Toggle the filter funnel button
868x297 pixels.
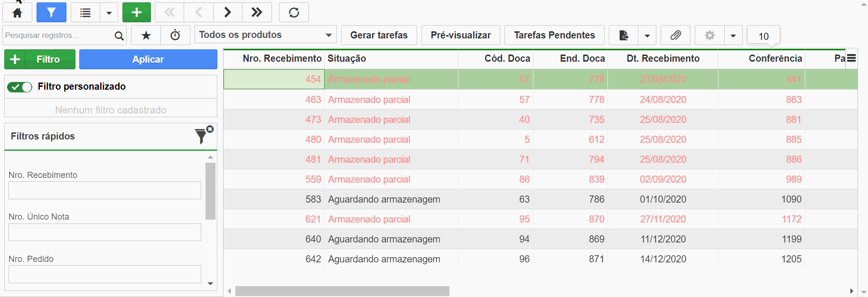click(x=51, y=12)
